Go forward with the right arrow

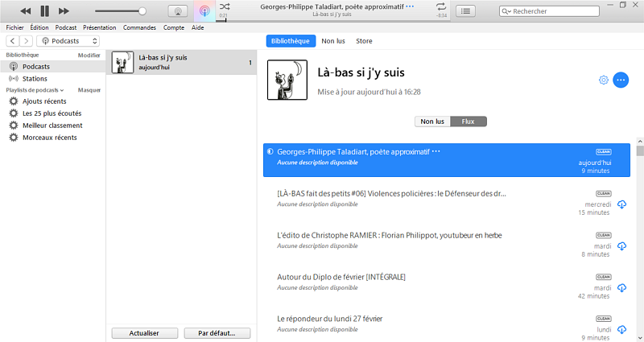26,41
